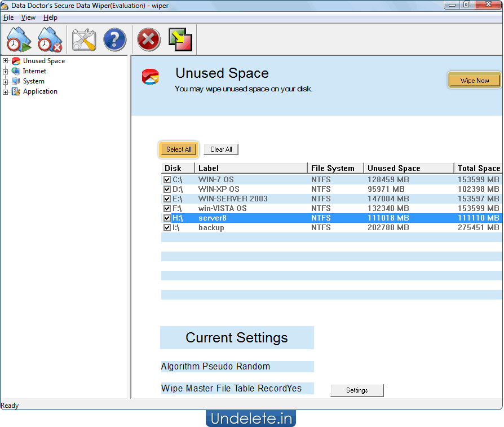
Task: Sort by the Label column header
Action: [251, 168]
